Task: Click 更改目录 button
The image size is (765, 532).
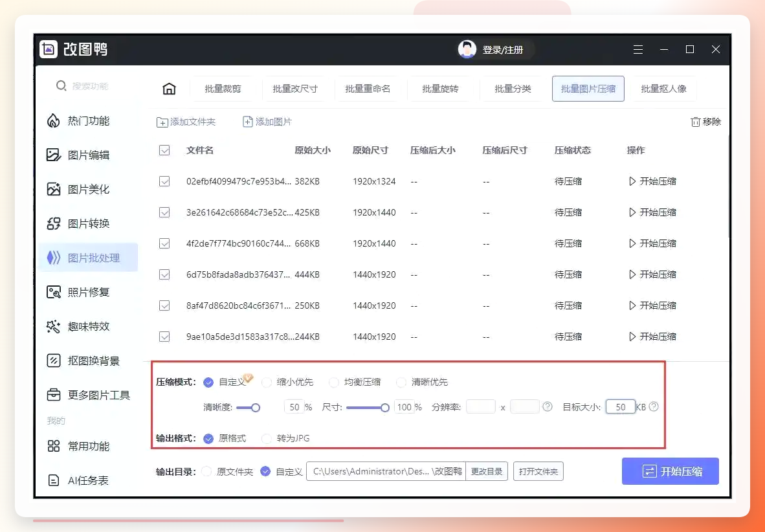Action: click(487, 471)
